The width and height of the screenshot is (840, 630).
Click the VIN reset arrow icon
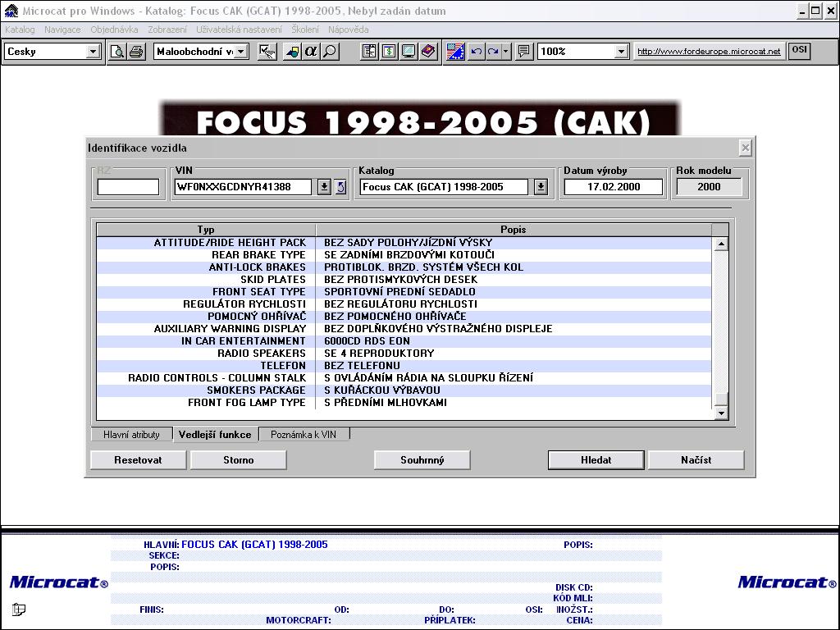(340, 187)
